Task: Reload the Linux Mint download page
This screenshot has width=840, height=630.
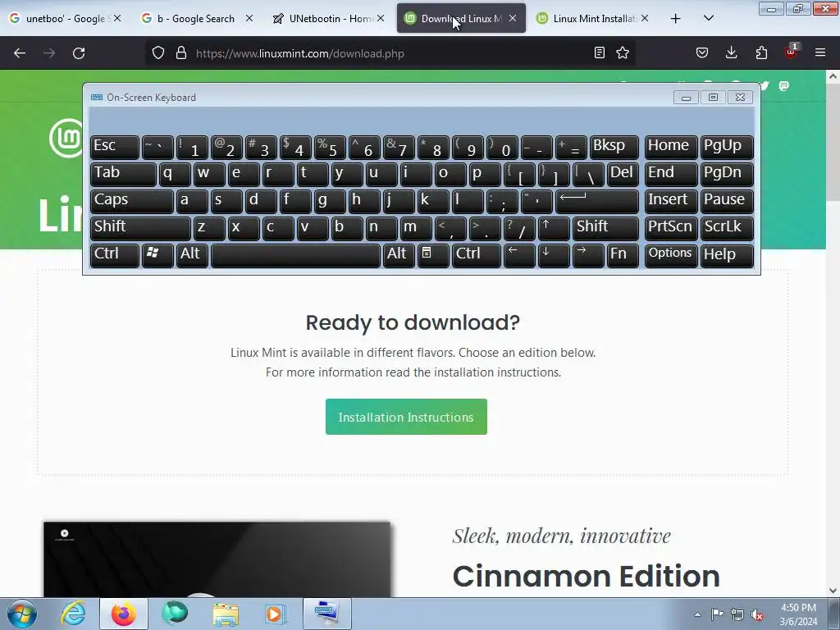Action: click(79, 53)
